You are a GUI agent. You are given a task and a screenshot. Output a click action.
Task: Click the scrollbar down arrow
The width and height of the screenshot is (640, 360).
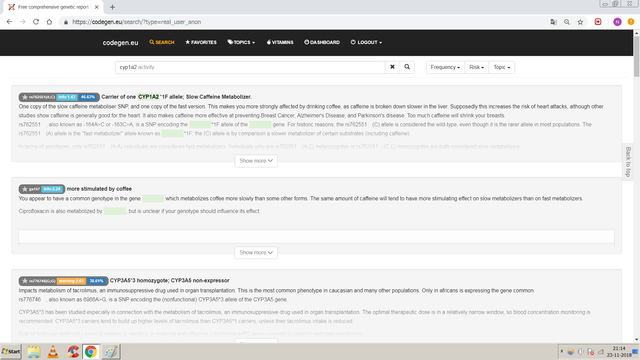point(636,339)
